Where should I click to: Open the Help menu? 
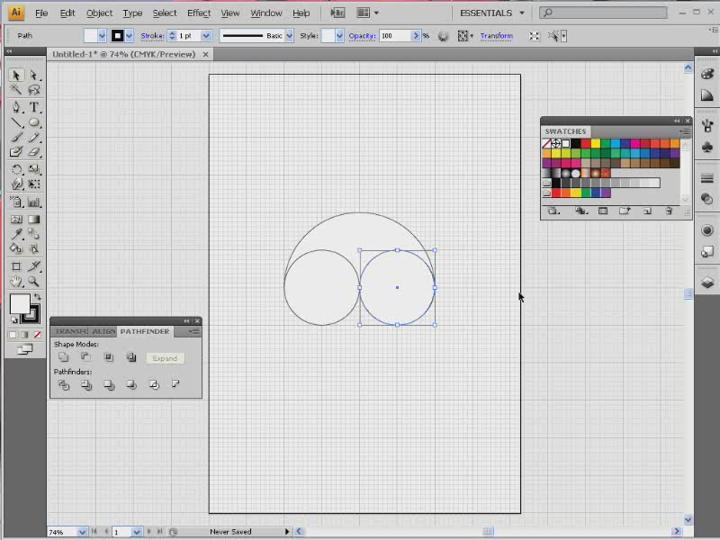point(301,13)
